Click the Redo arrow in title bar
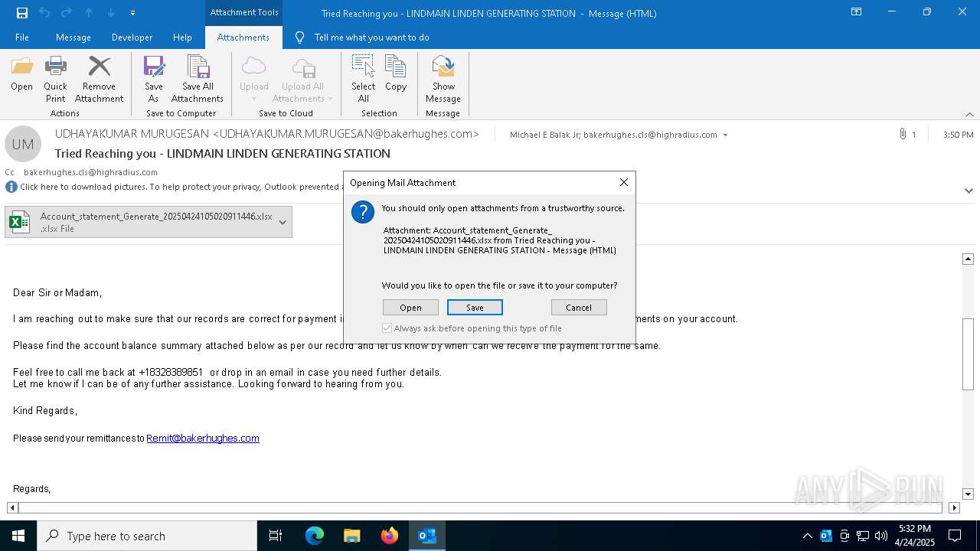This screenshot has width=980, height=551. tap(67, 13)
